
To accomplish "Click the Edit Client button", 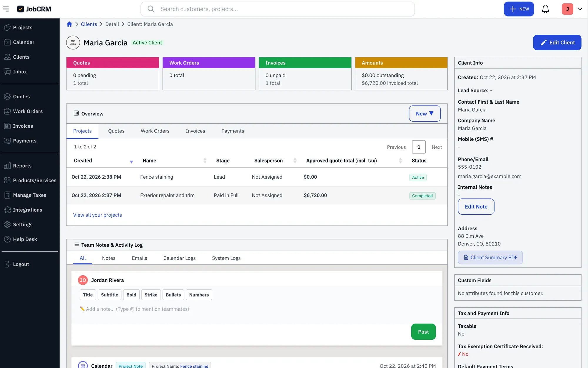I will [557, 43].
